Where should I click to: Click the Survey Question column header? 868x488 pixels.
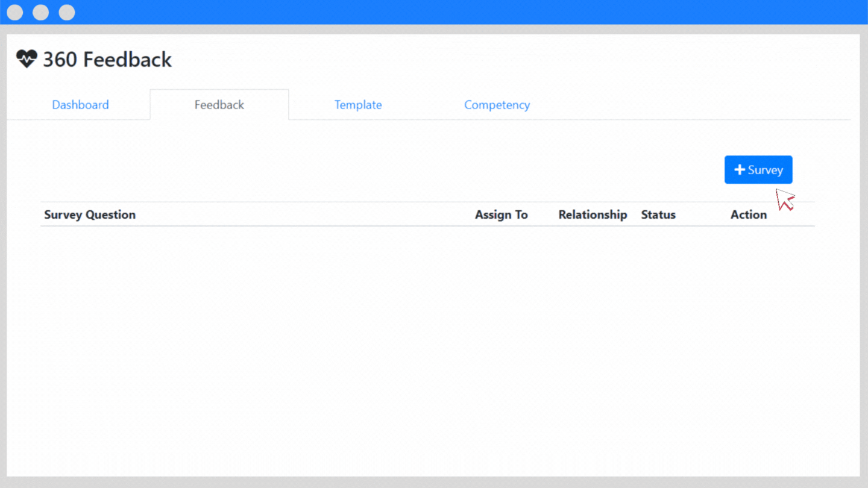click(90, 214)
